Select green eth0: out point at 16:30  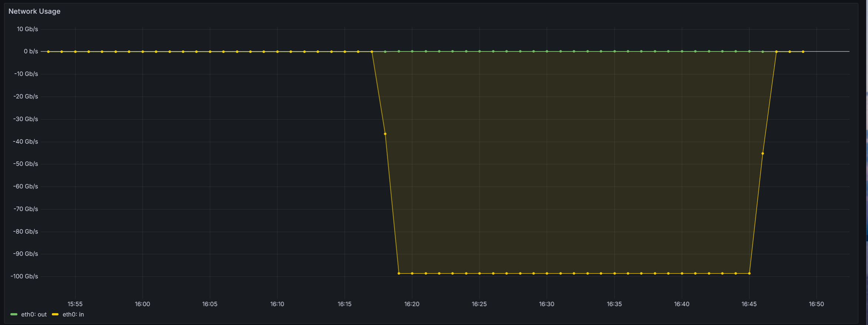coord(547,51)
